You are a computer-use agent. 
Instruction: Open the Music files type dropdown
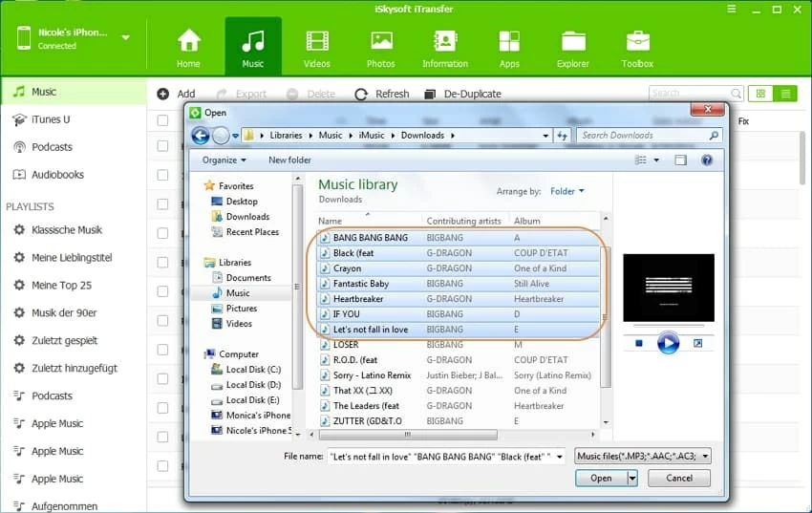(x=644, y=457)
